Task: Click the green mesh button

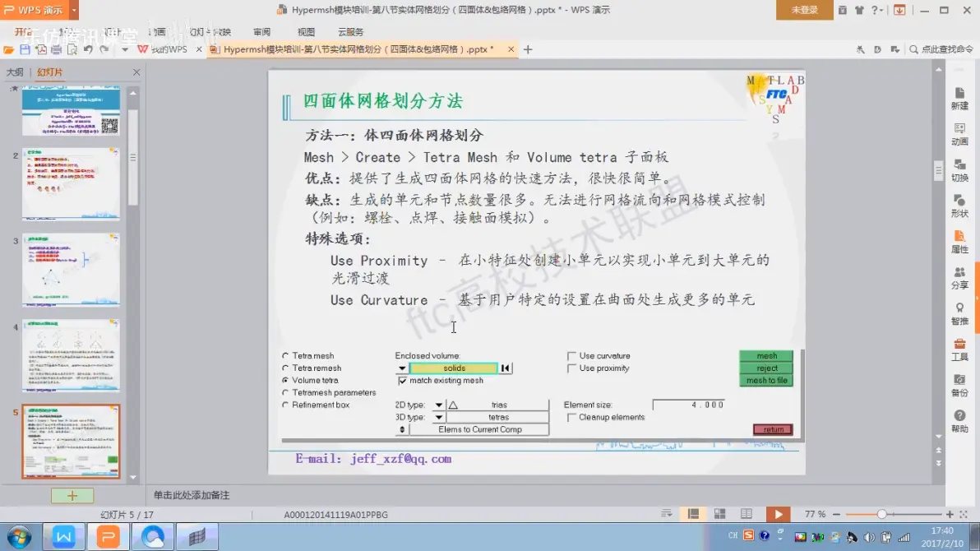Action: point(766,356)
